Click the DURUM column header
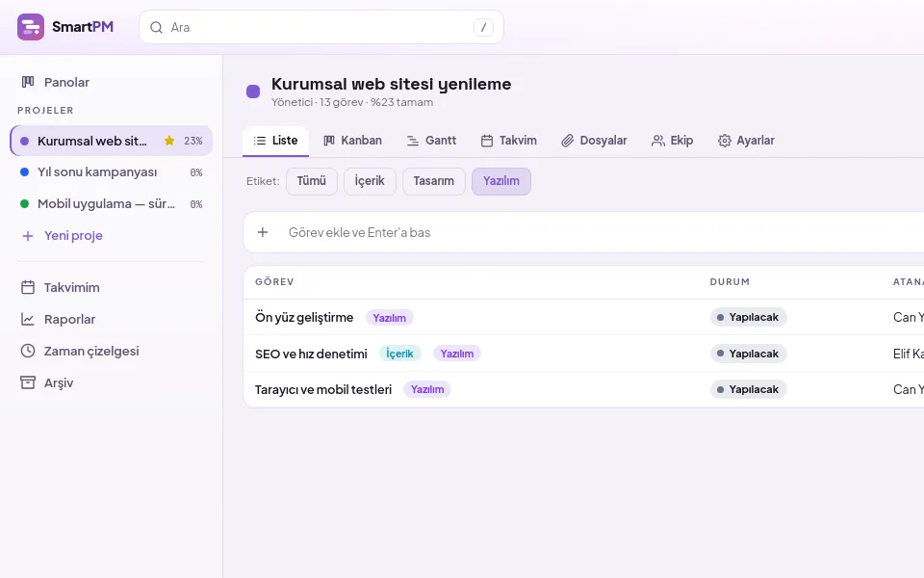This screenshot has height=578, width=924. 730,282
